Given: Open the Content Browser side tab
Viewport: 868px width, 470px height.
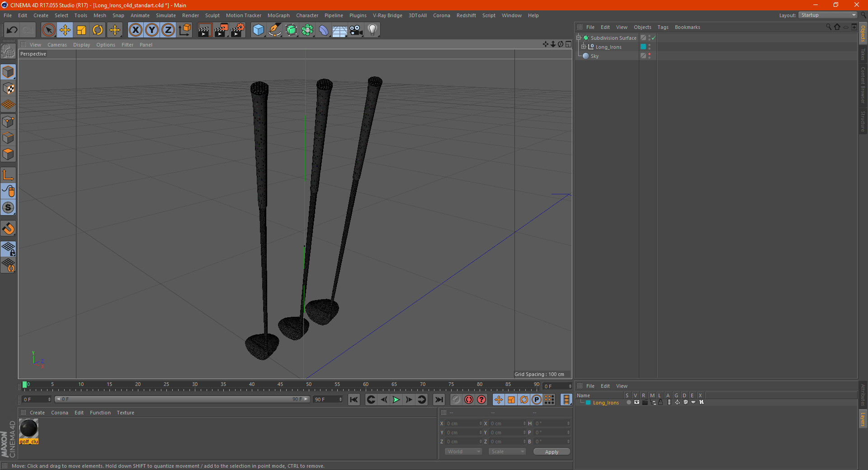Looking at the screenshot, I should 863,85.
